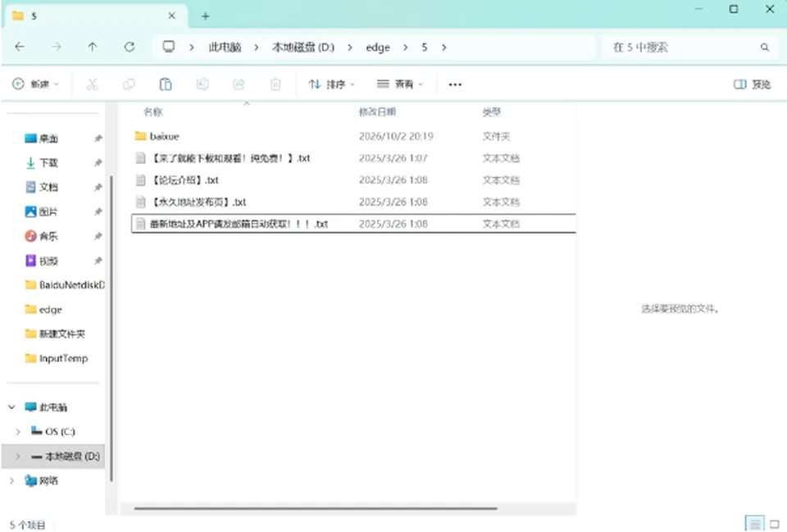Open a new tab with plus button
Viewport: 787px width, 532px height.
[x=205, y=16]
